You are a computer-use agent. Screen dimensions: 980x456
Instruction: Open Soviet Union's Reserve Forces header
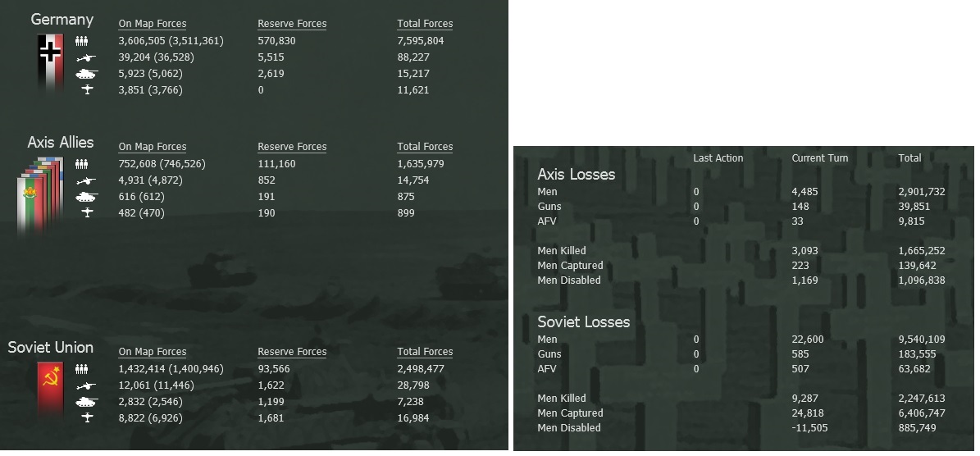292,352
